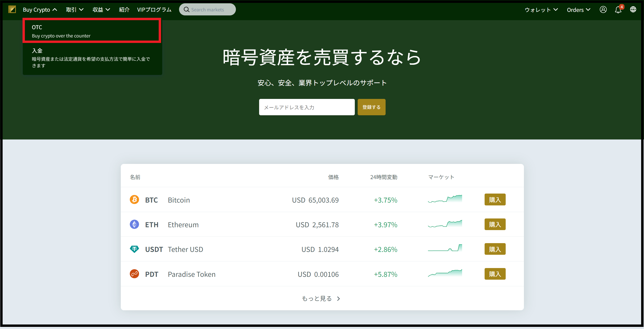The width and height of the screenshot is (644, 329).
Task: Click the USD 2,561.78 price
Action: click(x=317, y=225)
